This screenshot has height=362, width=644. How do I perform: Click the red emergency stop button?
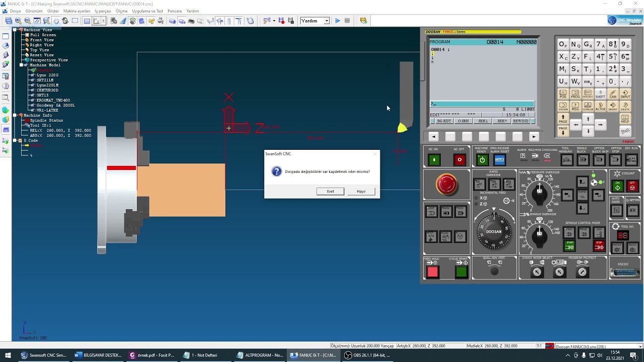point(447,184)
